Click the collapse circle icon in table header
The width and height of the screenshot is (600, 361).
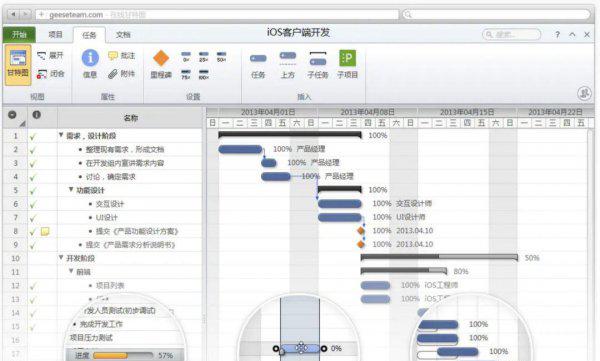[12, 114]
